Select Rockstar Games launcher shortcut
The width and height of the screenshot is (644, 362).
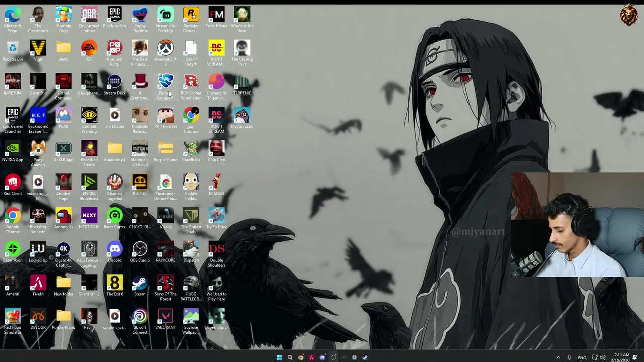tap(191, 20)
